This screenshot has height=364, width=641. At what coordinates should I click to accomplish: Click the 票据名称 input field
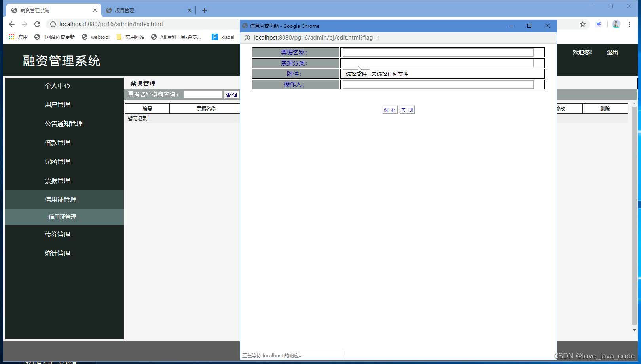pyautogui.click(x=438, y=52)
